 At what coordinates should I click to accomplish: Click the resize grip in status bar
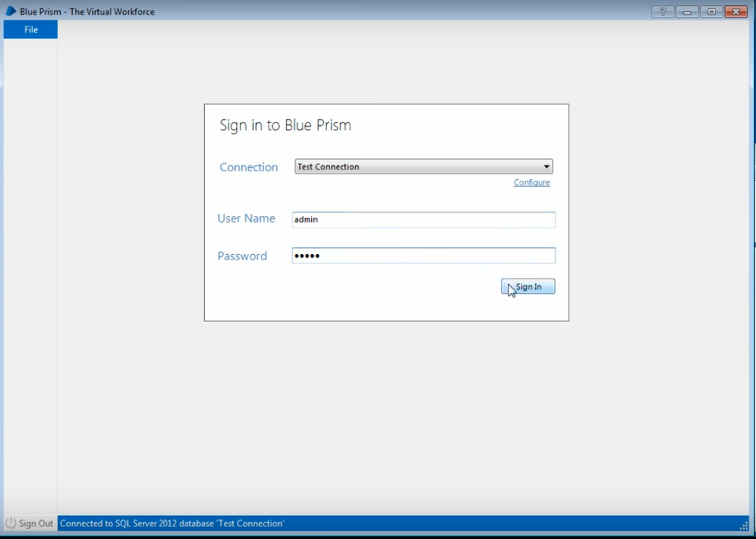[x=743, y=526]
